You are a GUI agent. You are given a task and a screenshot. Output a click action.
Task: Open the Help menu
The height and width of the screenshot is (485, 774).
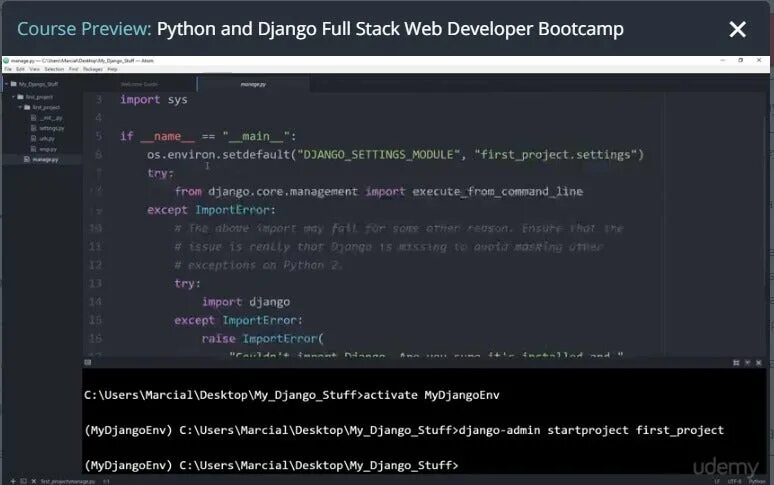113,69
